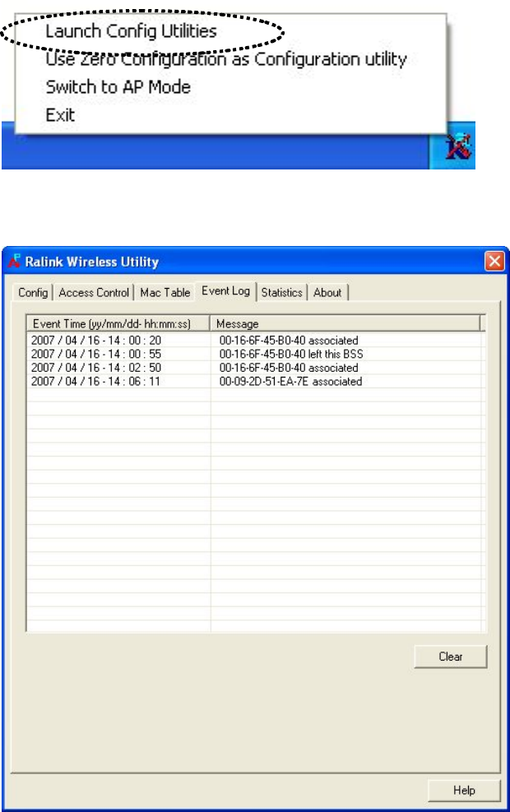
Task: Open the Config tab
Action: click(33, 293)
